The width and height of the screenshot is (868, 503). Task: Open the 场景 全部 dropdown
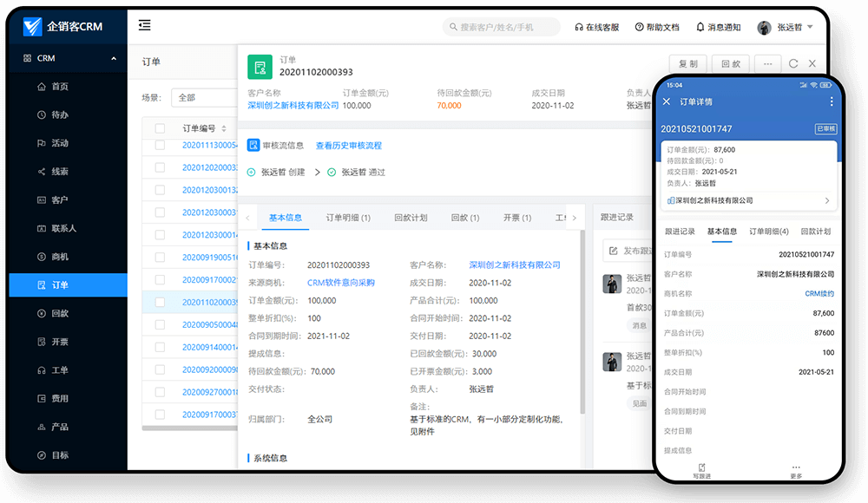click(x=204, y=97)
